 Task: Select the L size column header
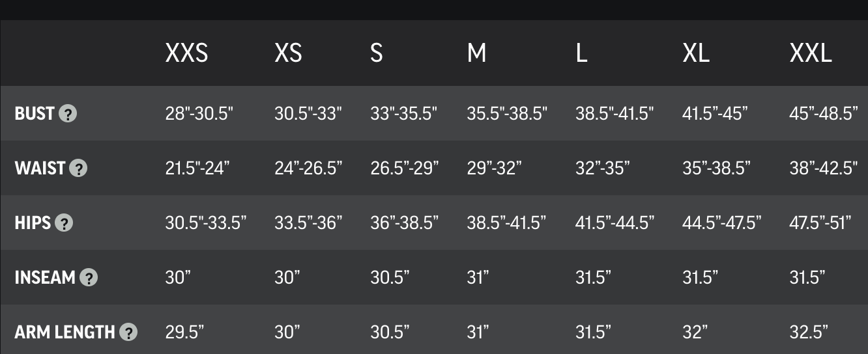point(581,53)
